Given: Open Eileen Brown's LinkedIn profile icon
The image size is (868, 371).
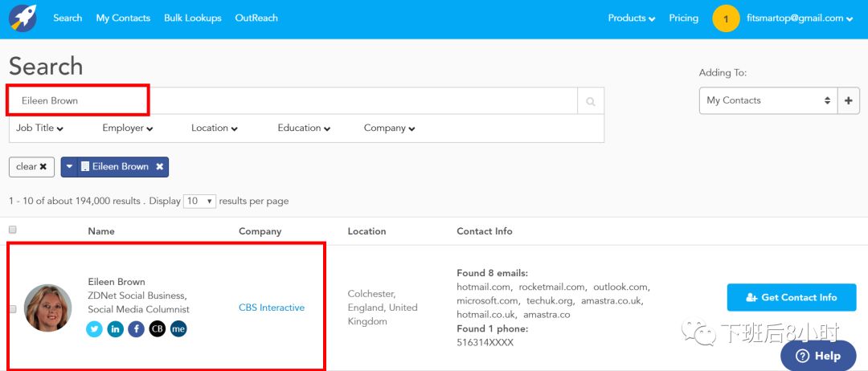Looking at the screenshot, I should (x=116, y=328).
